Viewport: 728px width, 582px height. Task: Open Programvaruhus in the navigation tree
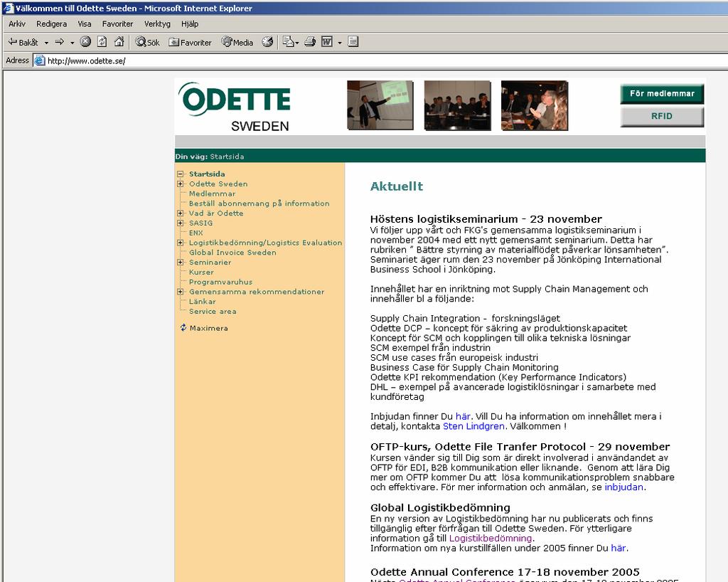tap(220, 282)
